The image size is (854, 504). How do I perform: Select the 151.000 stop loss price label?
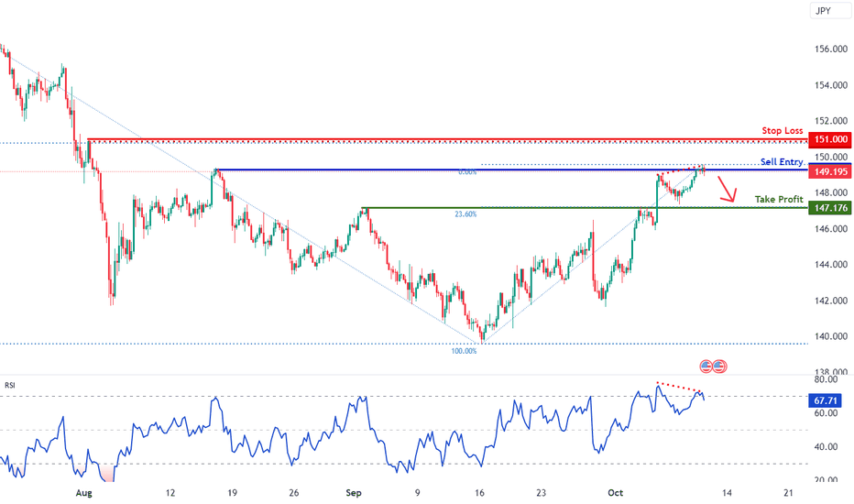click(829, 139)
